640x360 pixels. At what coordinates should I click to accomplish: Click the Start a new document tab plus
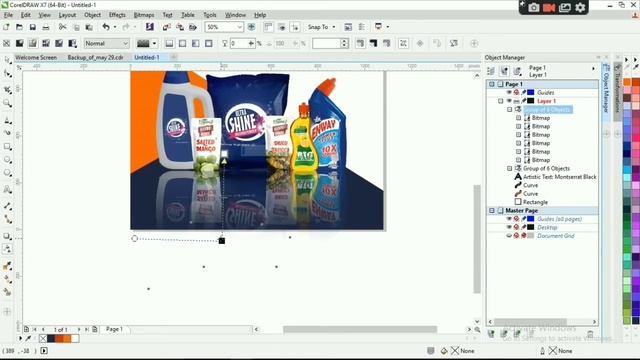coord(173,58)
